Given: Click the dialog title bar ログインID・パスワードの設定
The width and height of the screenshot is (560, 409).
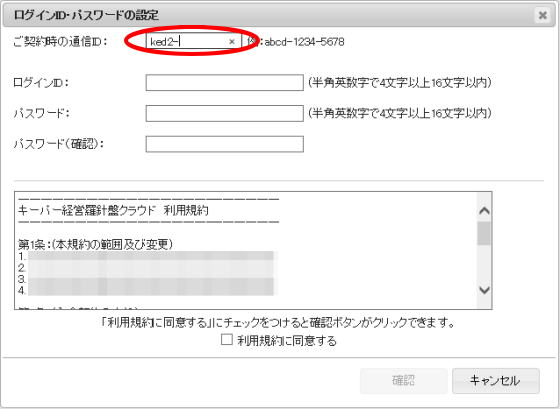Looking at the screenshot, I should click(279, 15).
